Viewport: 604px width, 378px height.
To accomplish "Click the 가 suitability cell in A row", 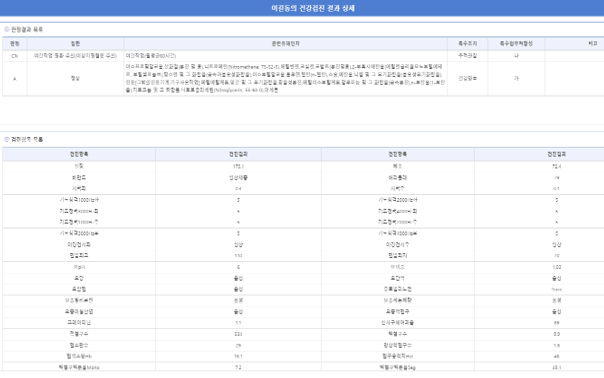I will 516,79.
